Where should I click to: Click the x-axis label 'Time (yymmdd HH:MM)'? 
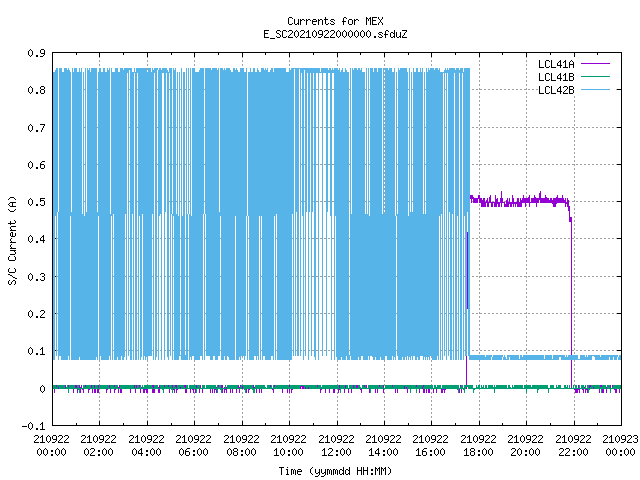click(x=335, y=471)
